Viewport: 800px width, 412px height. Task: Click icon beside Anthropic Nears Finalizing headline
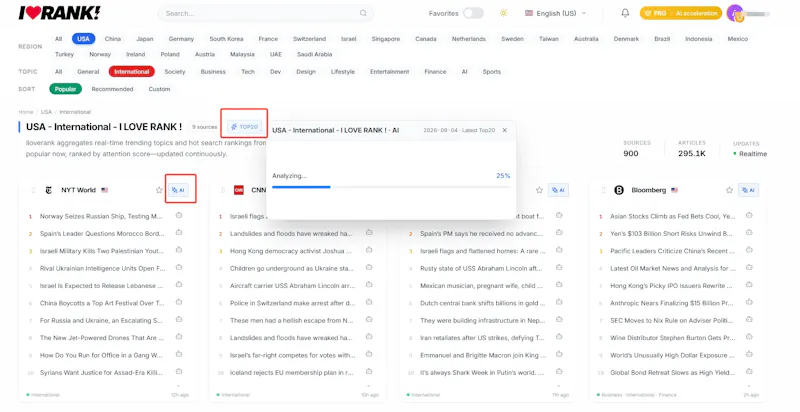(749, 302)
